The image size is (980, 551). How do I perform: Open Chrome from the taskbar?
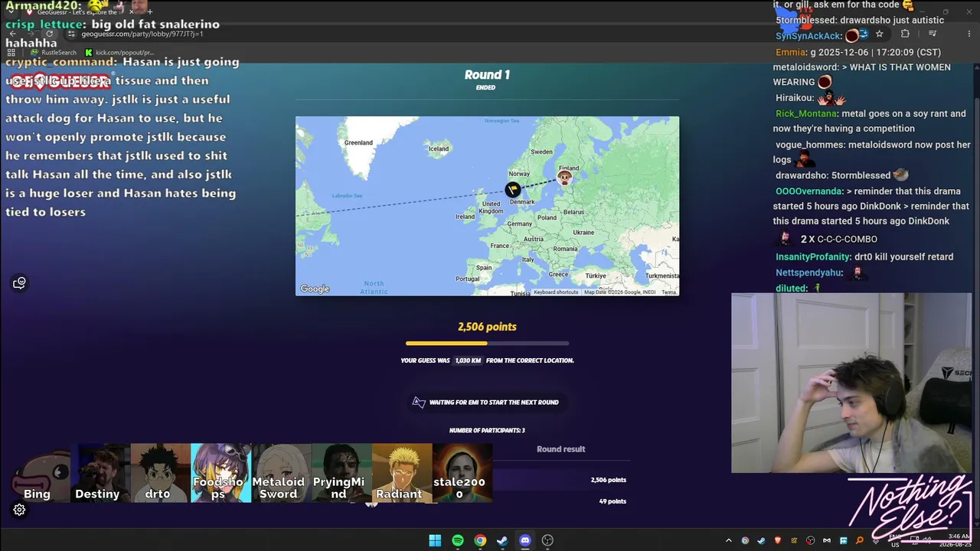pos(480,540)
